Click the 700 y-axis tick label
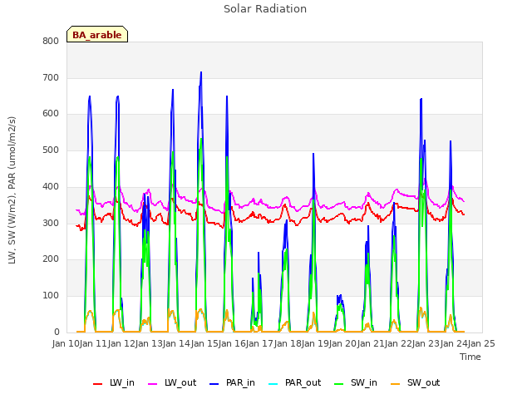532x399 pixels. 51,77
